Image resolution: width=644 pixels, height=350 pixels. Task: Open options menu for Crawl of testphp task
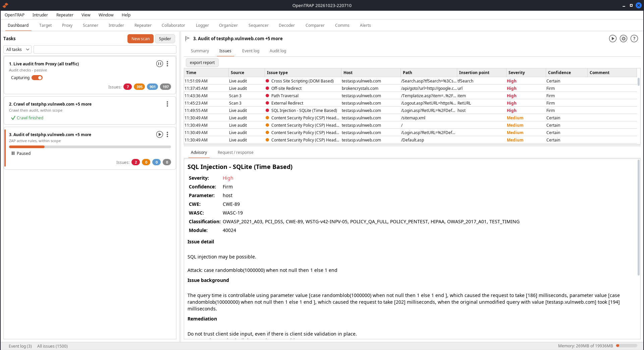[167, 104]
